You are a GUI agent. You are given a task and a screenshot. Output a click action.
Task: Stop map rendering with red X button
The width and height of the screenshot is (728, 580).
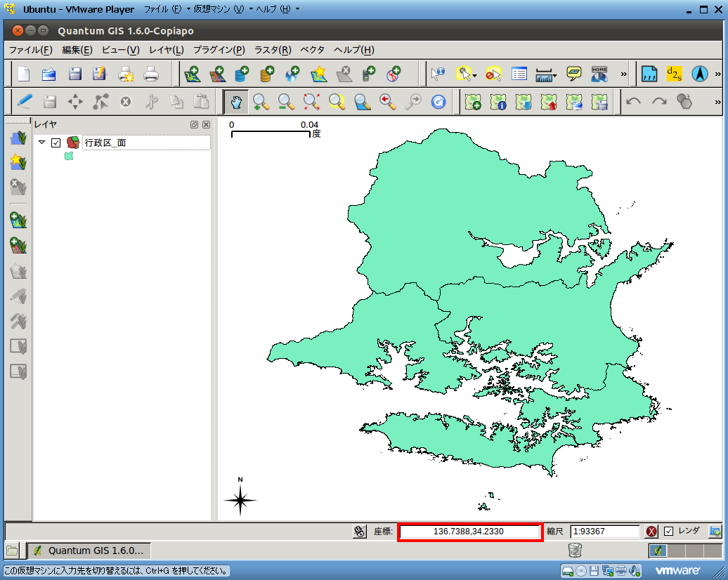(651, 532)
